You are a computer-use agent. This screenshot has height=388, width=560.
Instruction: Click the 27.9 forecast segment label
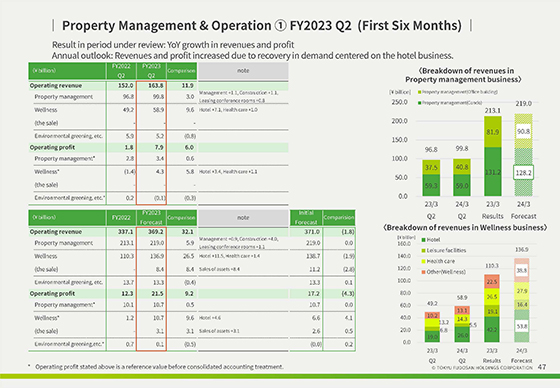coord(522,291)
